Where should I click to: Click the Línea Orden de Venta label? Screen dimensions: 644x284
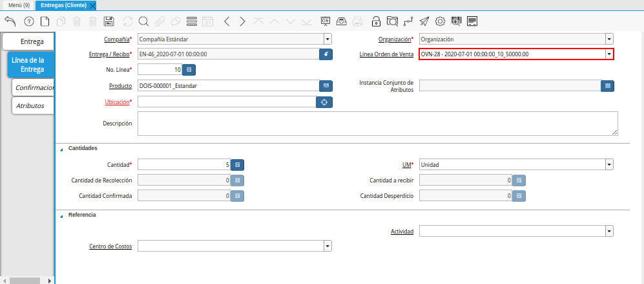pos(386,54)
